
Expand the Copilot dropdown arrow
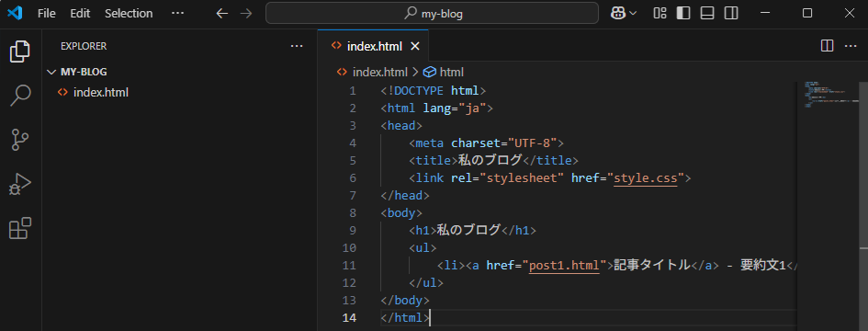pos(633,13)
